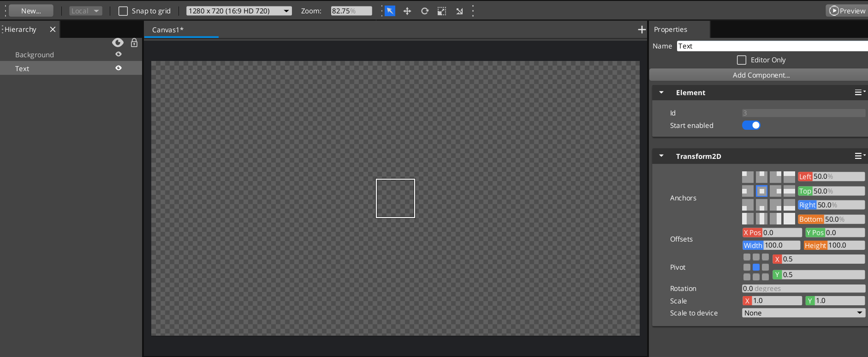Screen dimensions: 868x357
Task: Select the center pivot preset
Action: coord(756,267)
